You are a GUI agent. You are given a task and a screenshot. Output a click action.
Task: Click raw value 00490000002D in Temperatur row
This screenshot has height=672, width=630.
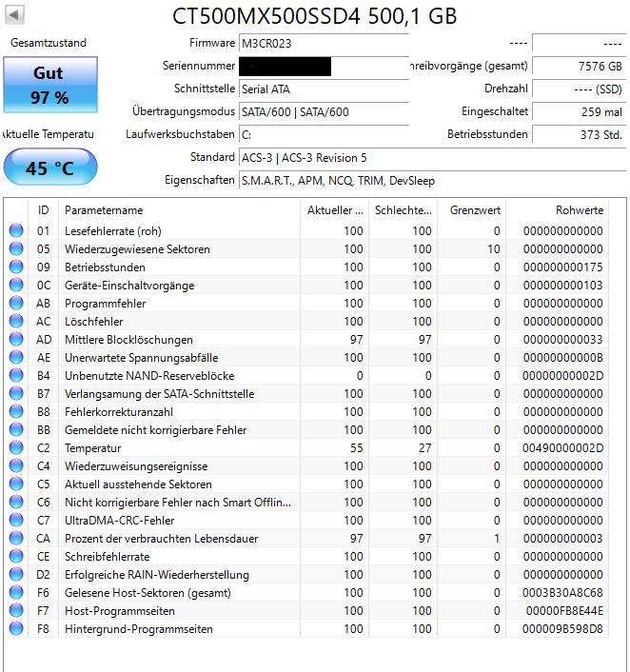(x=562, y=448)
